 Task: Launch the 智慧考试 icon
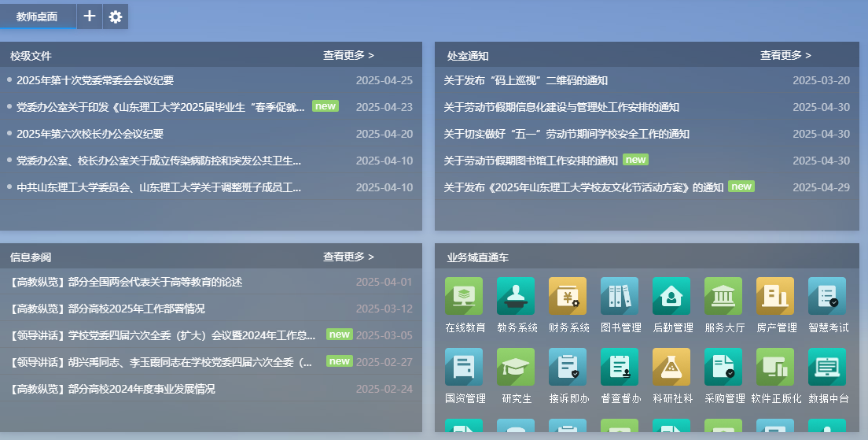[x=827, y=296]
